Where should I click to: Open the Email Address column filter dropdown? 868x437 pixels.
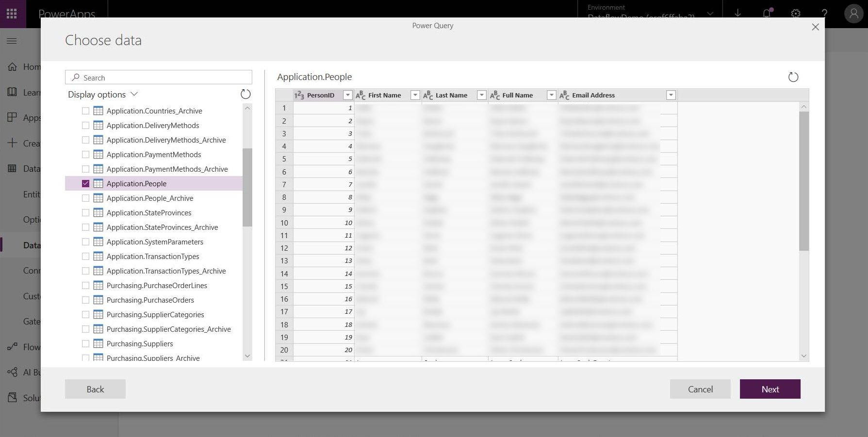(671, 95)
